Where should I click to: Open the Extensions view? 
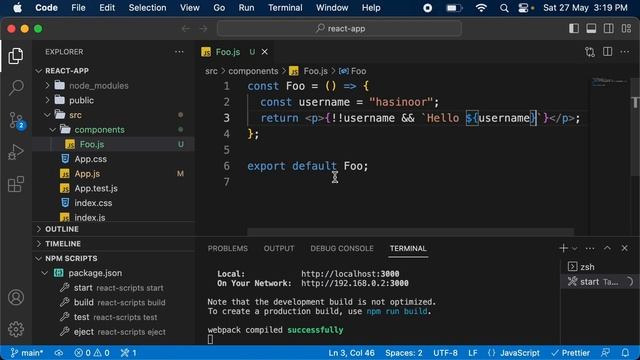tap(16, 184)
